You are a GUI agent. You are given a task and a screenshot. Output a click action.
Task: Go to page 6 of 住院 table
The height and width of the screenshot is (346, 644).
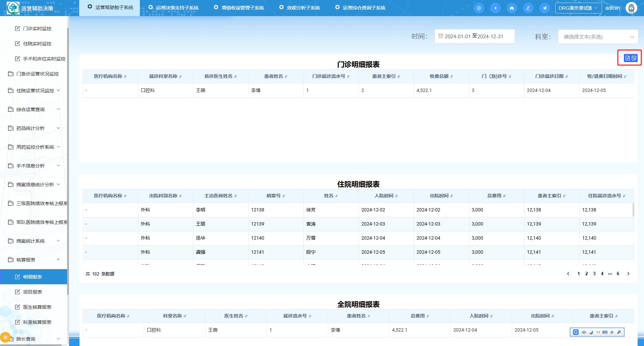tap(618, 274)
